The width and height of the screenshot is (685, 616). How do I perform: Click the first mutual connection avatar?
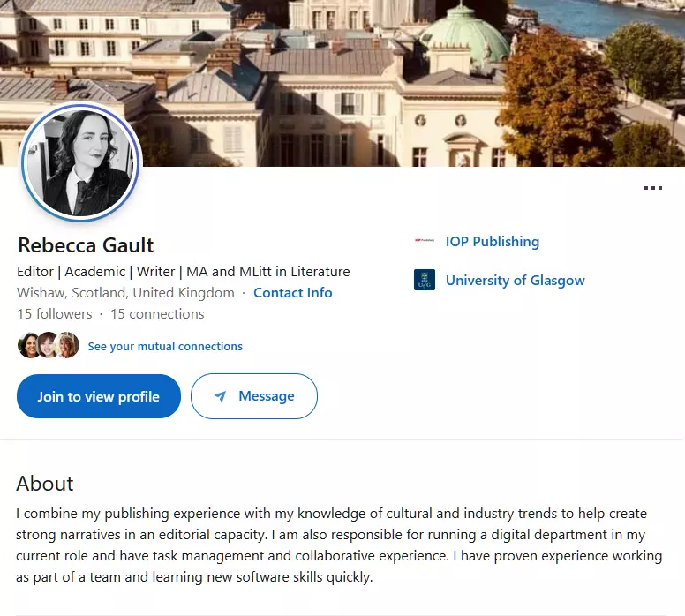[x=29, y=345]
